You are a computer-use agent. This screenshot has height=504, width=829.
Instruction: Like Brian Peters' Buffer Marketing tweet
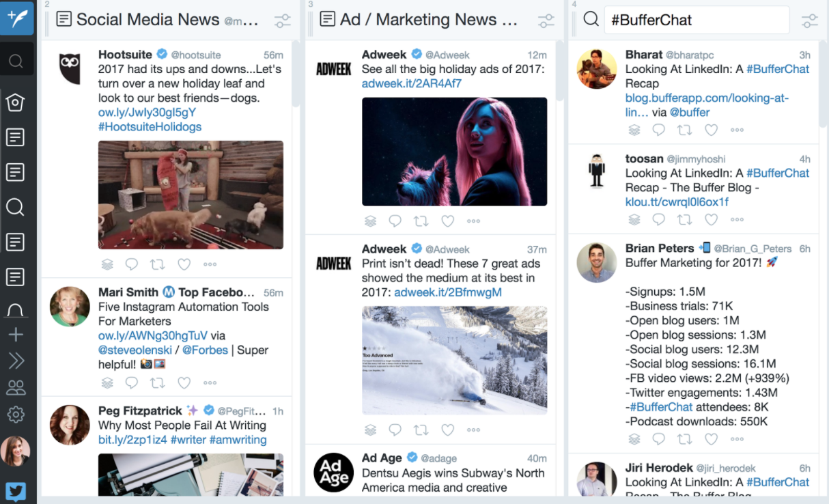711,438
